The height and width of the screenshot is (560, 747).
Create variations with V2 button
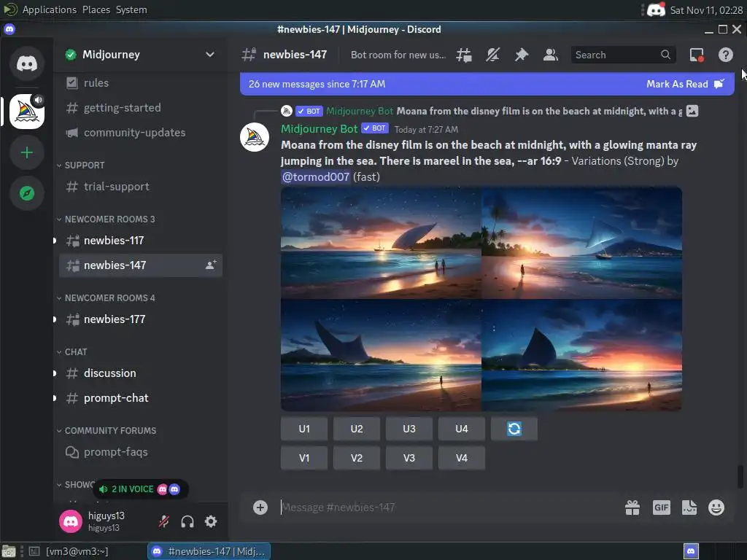tap(356, 458)
